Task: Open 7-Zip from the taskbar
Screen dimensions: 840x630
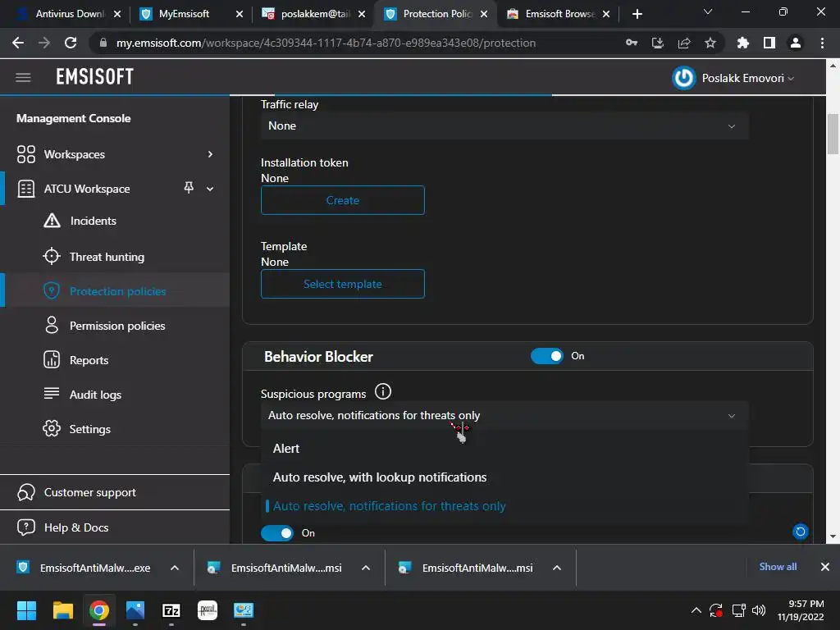Action: 171,610
